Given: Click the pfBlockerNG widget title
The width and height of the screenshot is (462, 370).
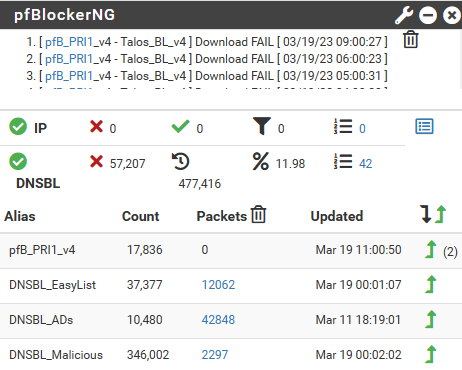Looking at the screenshot, I should click(64, 15).
